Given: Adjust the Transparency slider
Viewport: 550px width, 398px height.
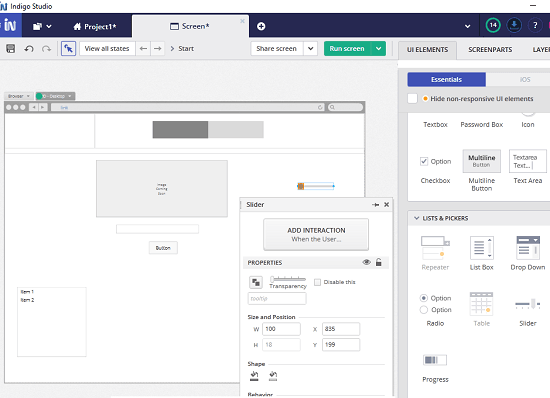Looking at the screenshot, I should [288, 279].
